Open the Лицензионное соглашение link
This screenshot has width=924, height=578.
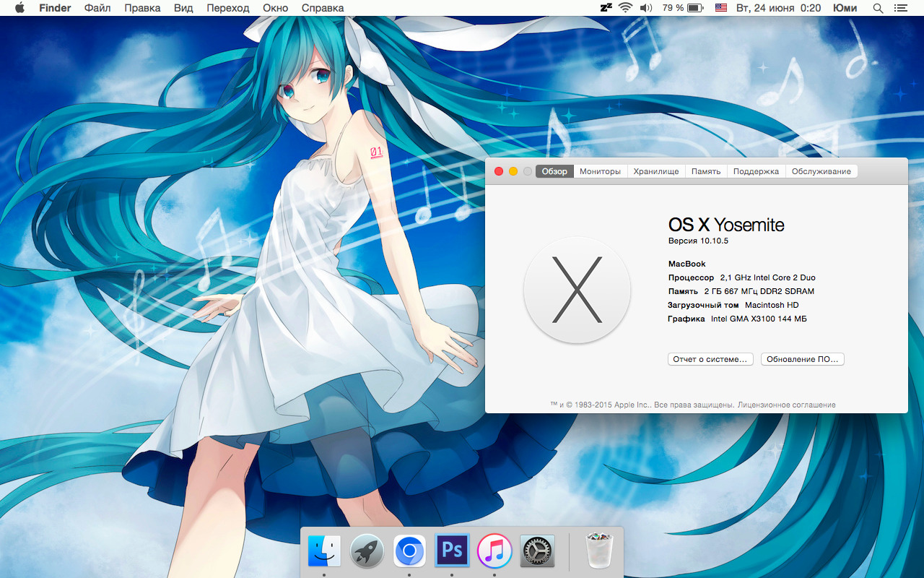tap(787, 405)
